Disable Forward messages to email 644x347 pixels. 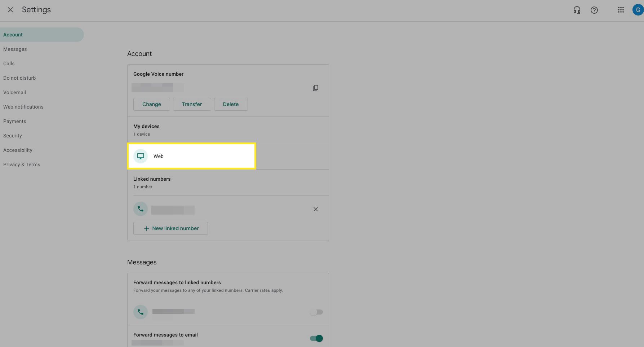316,338
